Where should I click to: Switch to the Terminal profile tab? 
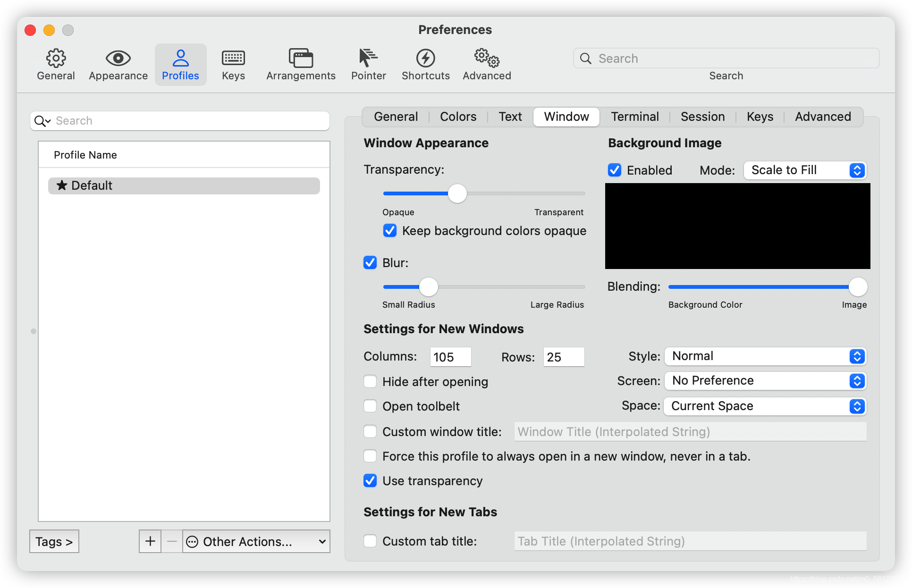tap(634, 117)
